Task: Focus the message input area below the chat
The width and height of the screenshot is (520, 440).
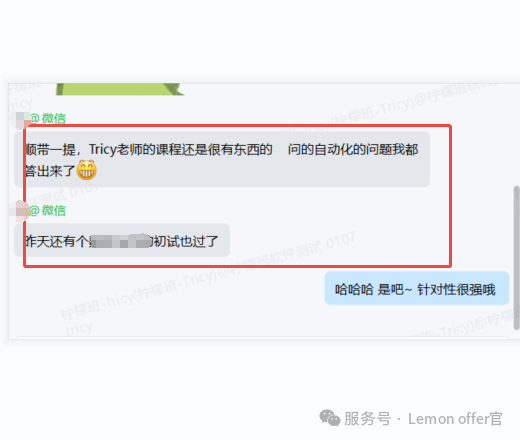Action: coord(262,338)
